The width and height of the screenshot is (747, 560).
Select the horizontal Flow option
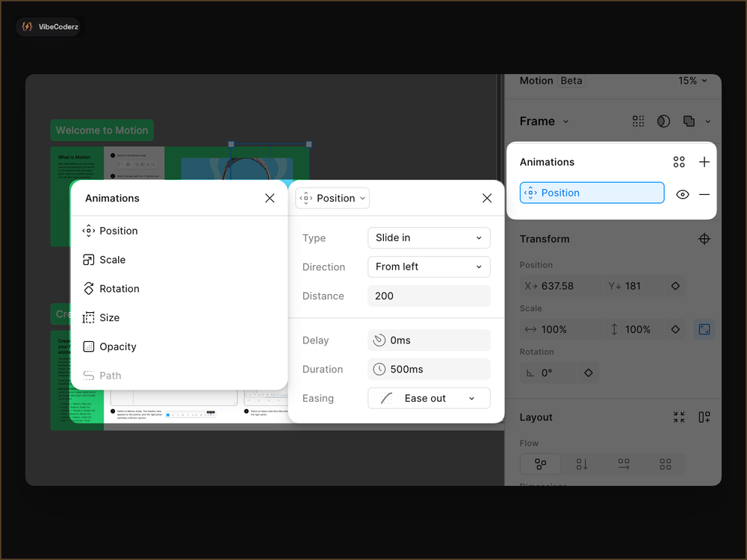(624, 464)
